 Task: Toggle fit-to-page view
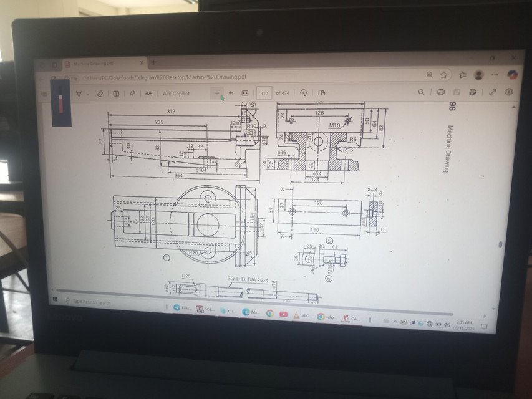(244, 94)
